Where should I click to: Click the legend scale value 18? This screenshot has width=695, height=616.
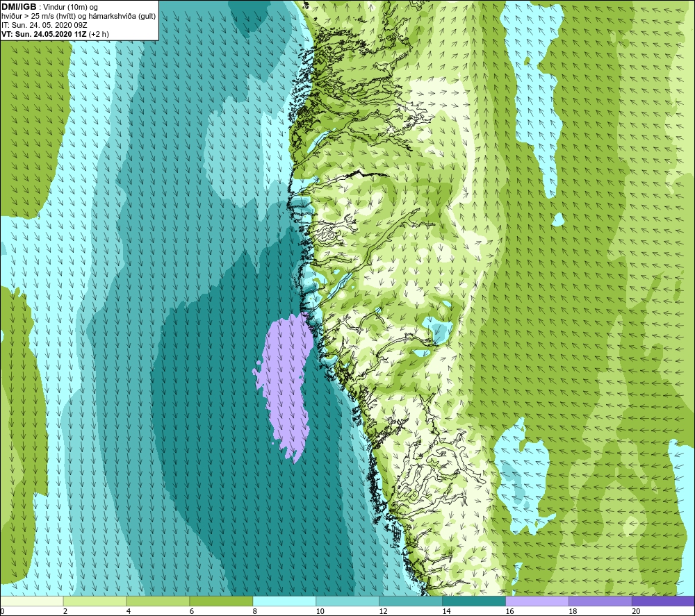coord(573,611)
